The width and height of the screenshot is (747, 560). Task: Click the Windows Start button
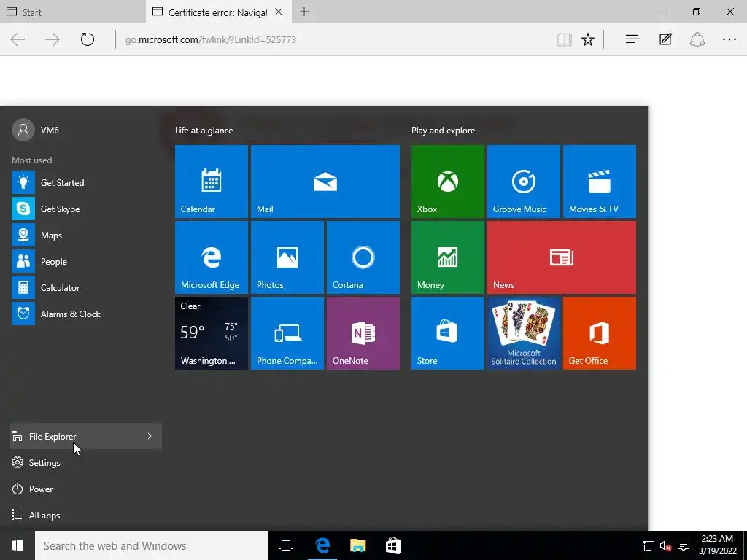click(x=18, y=545)
